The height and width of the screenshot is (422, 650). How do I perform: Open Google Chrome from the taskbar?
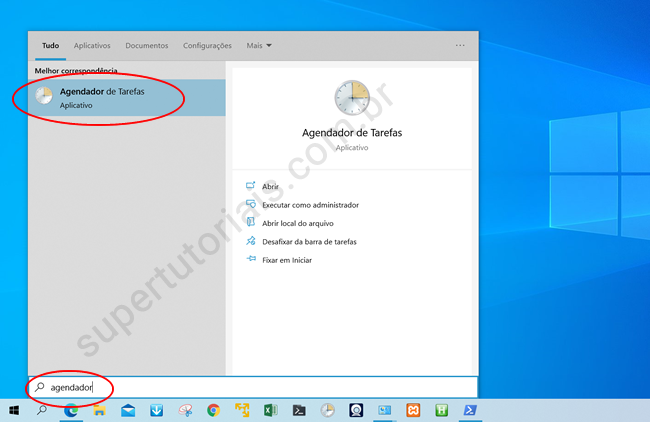(x=213, y=410)
